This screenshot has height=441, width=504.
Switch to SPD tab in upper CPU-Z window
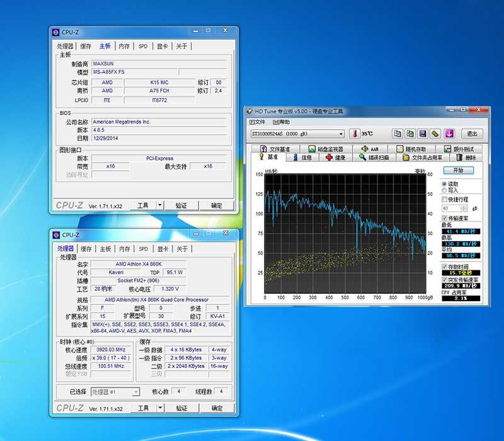(143, 46)
